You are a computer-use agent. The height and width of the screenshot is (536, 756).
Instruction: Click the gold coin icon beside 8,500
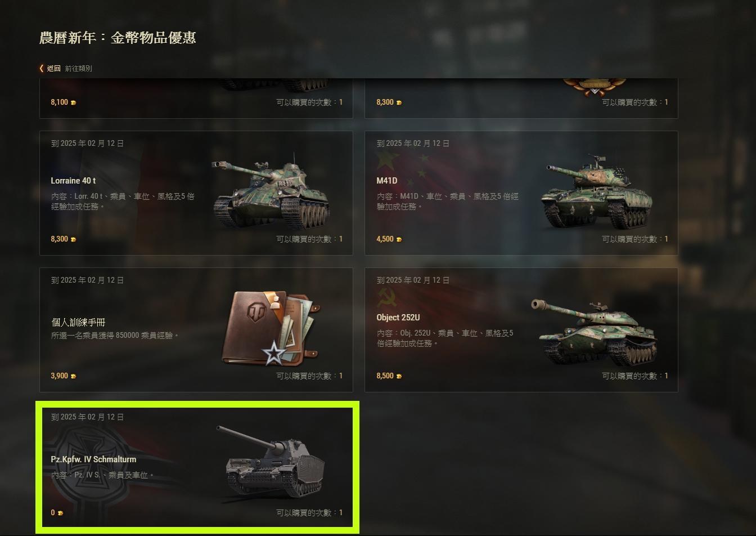399,376
